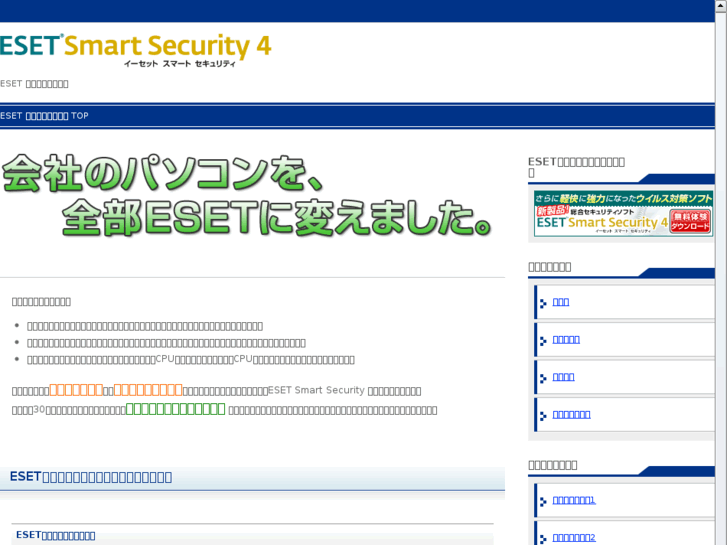Click the red 無料体験ダウンロード button in sidebar banner

pyautogui.click(x=690, y=222)
